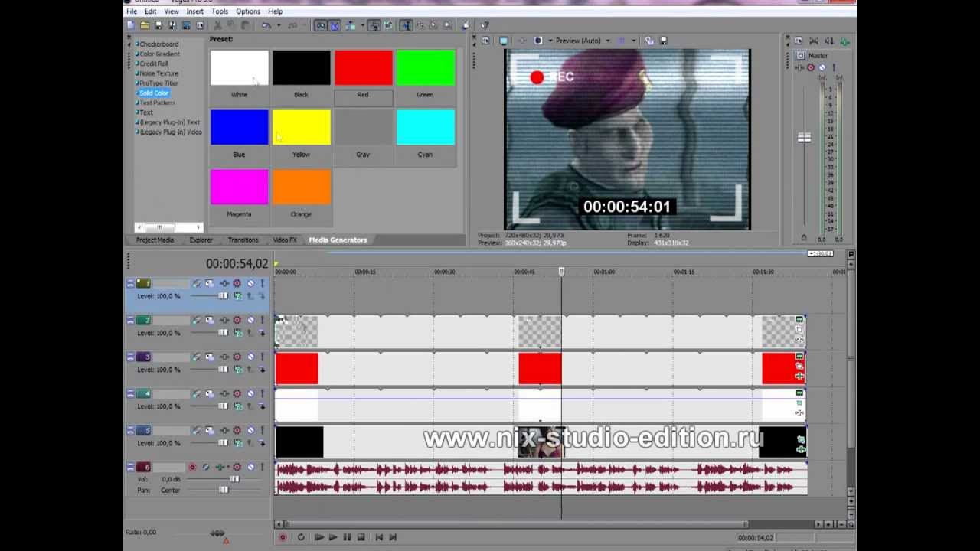Click Make Compositing Child on track 2
980x551 pixels.
pos(262,333)
